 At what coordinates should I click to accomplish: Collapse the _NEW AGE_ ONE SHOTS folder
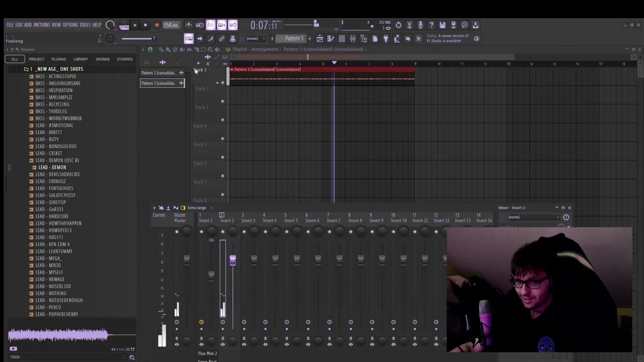click(x=56, y=69)
